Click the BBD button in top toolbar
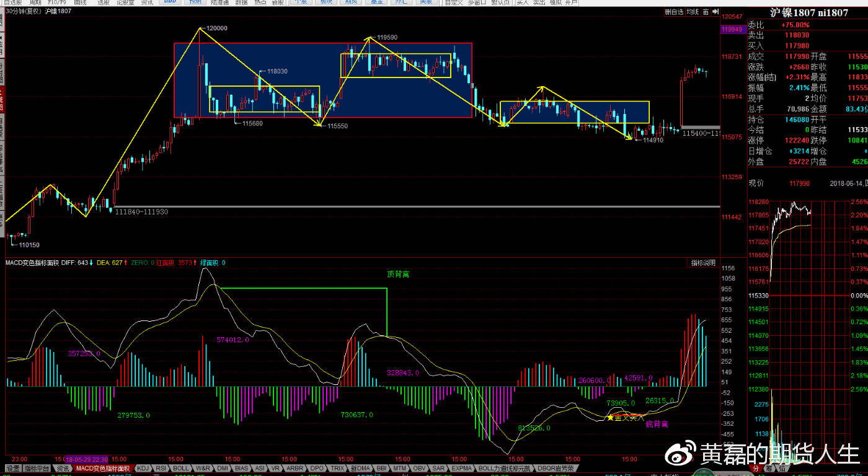Image resolution: width=868 pixels, height=476 pixels. coord(169,2)
